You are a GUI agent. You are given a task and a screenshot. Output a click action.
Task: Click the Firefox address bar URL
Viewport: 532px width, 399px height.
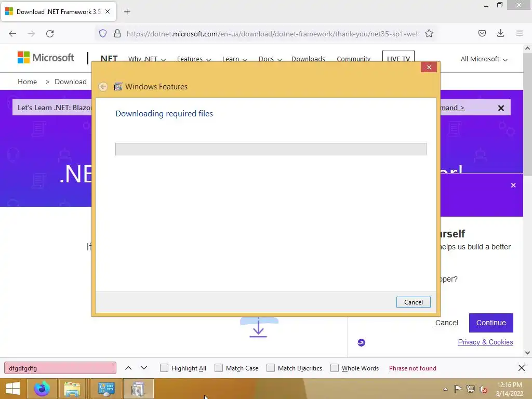point(273,34)
